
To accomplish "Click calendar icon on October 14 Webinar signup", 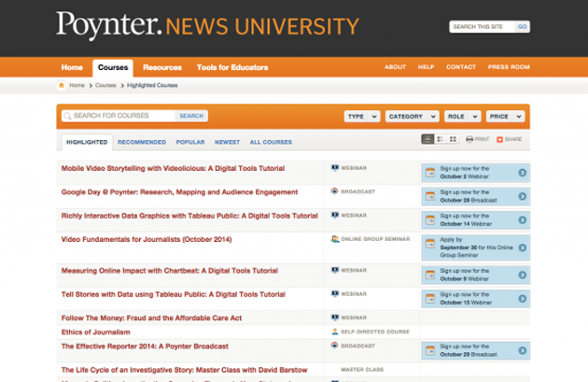I will pos(430,219).
